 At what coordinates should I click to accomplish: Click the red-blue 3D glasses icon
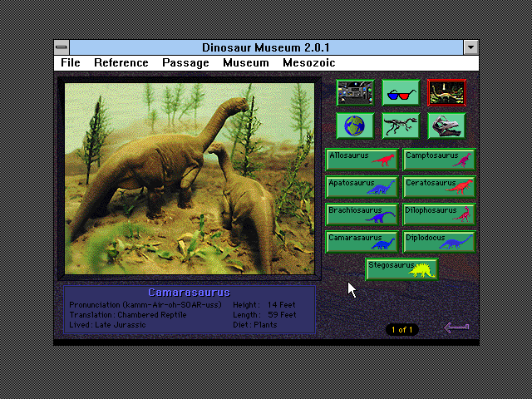[401, 92]
